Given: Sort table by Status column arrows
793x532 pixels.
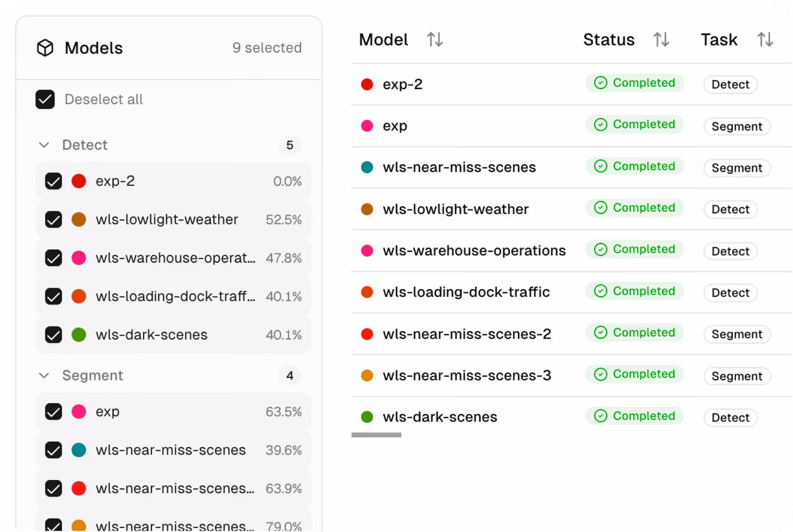Looking at the screenshot, I should (661, 39).
